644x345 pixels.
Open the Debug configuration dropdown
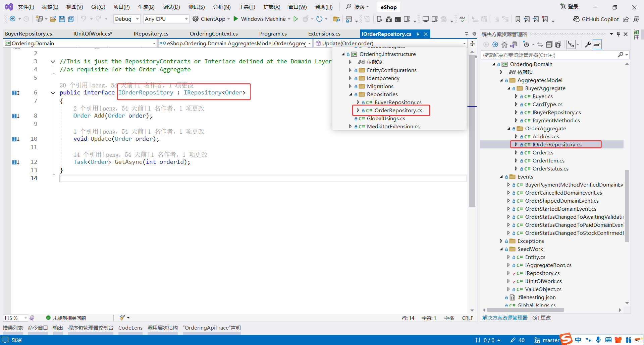pos(127,19)
